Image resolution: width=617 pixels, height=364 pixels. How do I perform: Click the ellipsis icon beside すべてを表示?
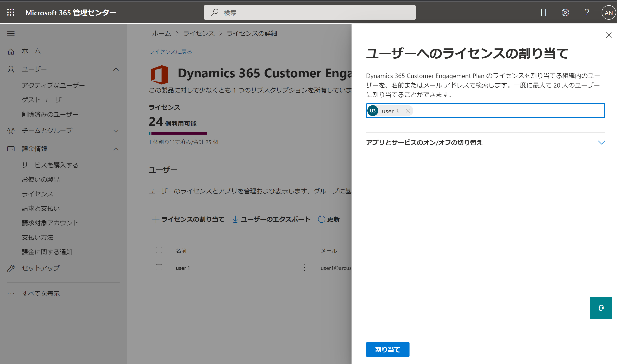[x=11, y=294]
